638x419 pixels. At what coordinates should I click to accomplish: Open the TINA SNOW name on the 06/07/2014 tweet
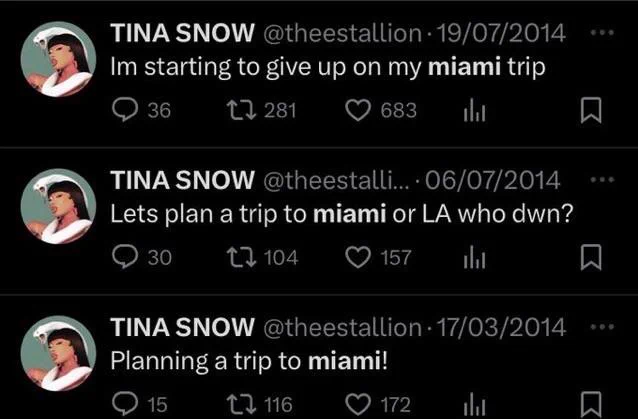click(x=182, y=180)
